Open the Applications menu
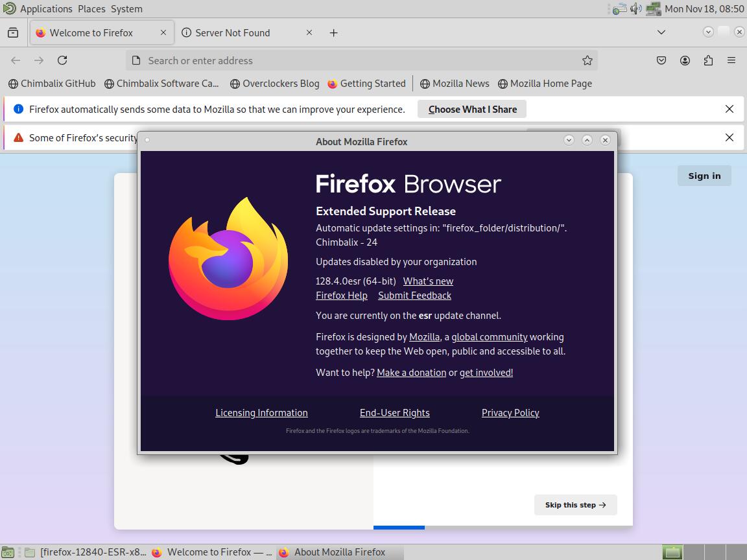This screenshot has height=560, width=747. 46,8
